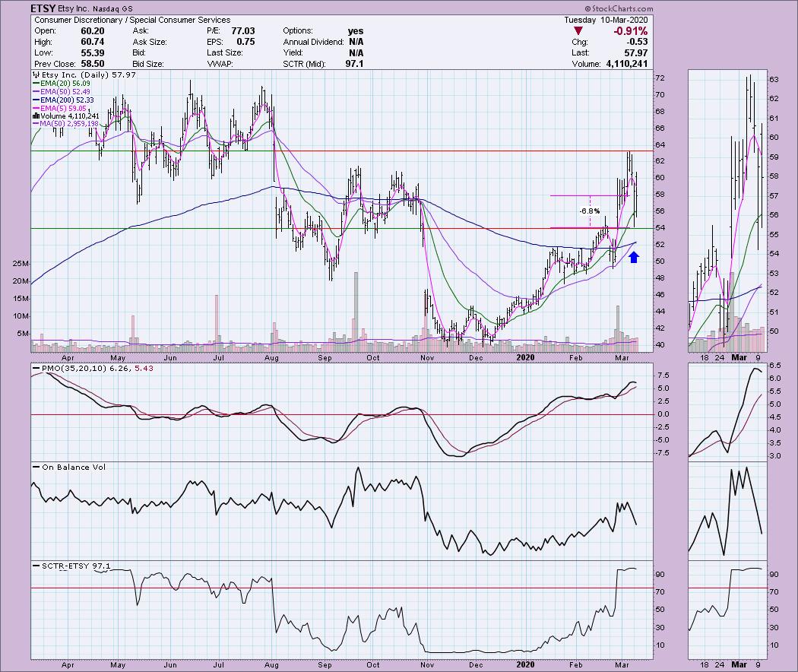
Task: Click the P/E value 77.03
Action: [x=242, y=31]
